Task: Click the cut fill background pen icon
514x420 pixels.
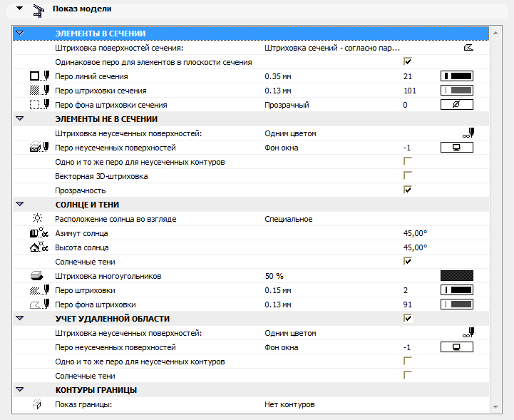Action: (38, 105)
